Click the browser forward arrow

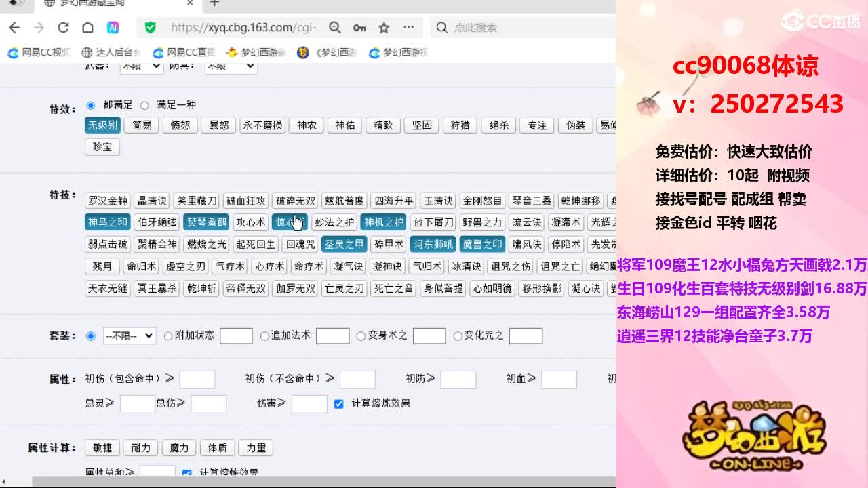39,27
